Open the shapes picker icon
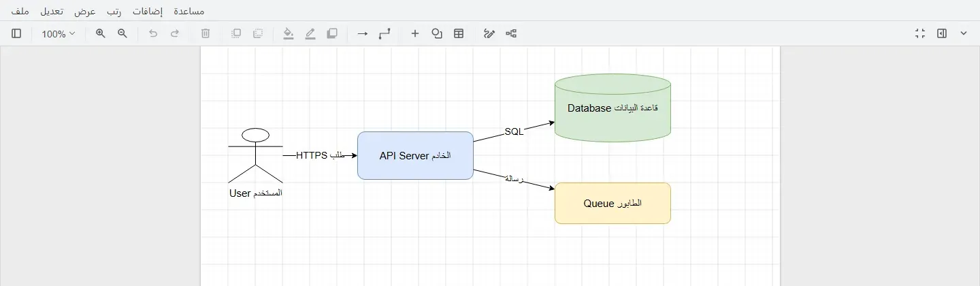This screenshot has height=286, width=980. (x=437, y=33)
